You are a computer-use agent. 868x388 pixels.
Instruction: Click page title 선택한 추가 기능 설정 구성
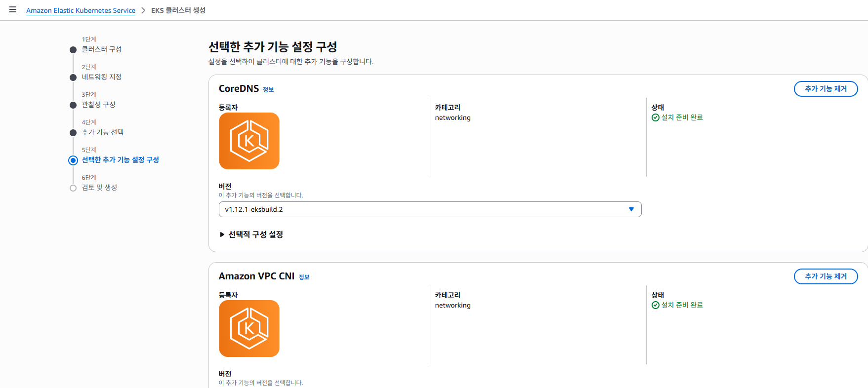[x=273, y=47]
